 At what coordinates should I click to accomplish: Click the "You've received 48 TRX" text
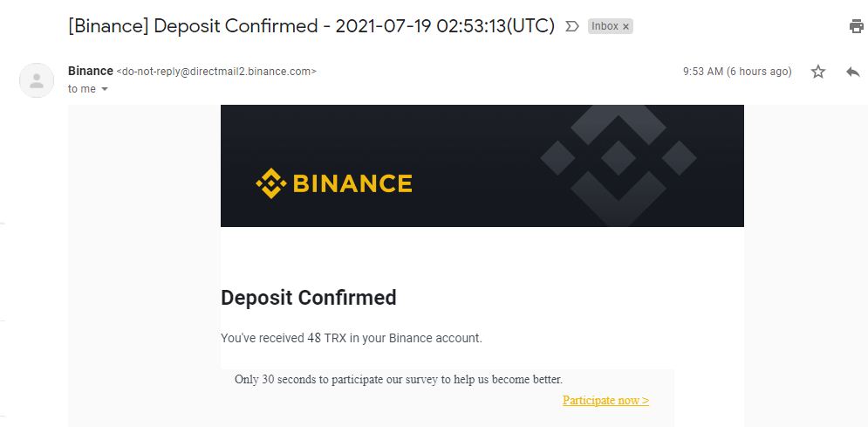point(351,338)
